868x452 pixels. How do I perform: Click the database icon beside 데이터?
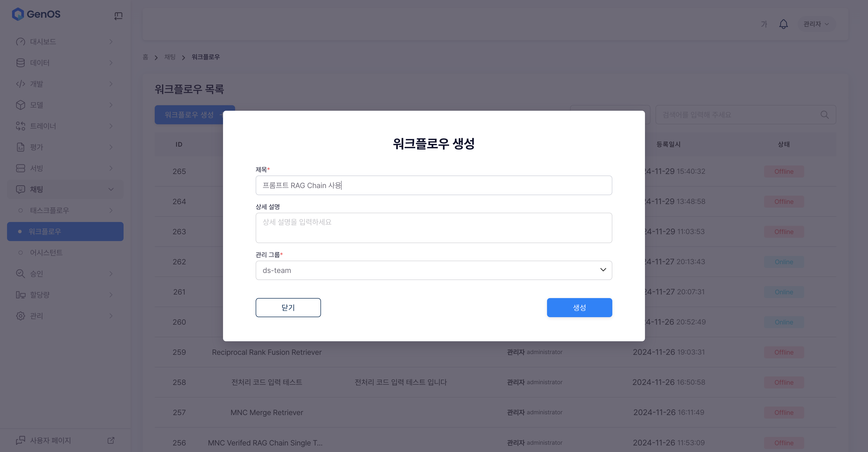click(21, 63)
